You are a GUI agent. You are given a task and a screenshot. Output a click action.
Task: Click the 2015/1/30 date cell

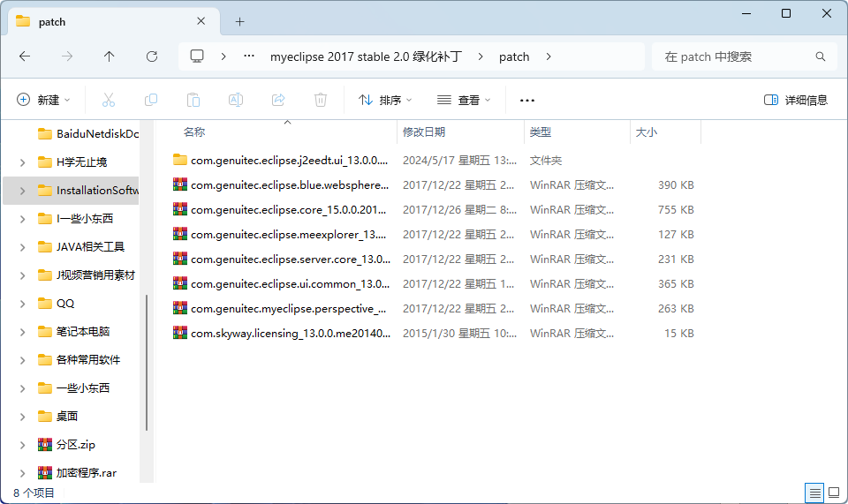click(459, 334)
